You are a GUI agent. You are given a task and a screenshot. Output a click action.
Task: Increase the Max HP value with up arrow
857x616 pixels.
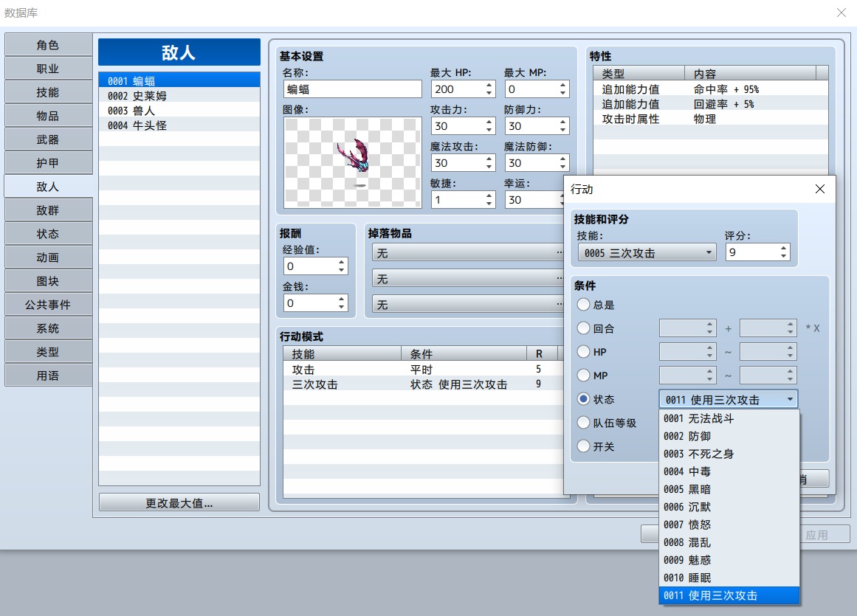pyautogui.click(x=489, y=85)
